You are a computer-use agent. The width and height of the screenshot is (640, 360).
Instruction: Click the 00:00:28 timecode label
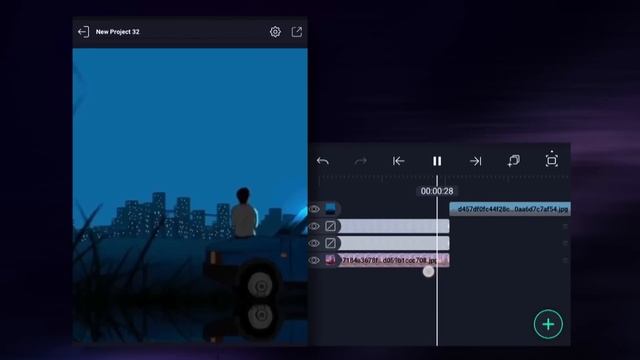437,191
